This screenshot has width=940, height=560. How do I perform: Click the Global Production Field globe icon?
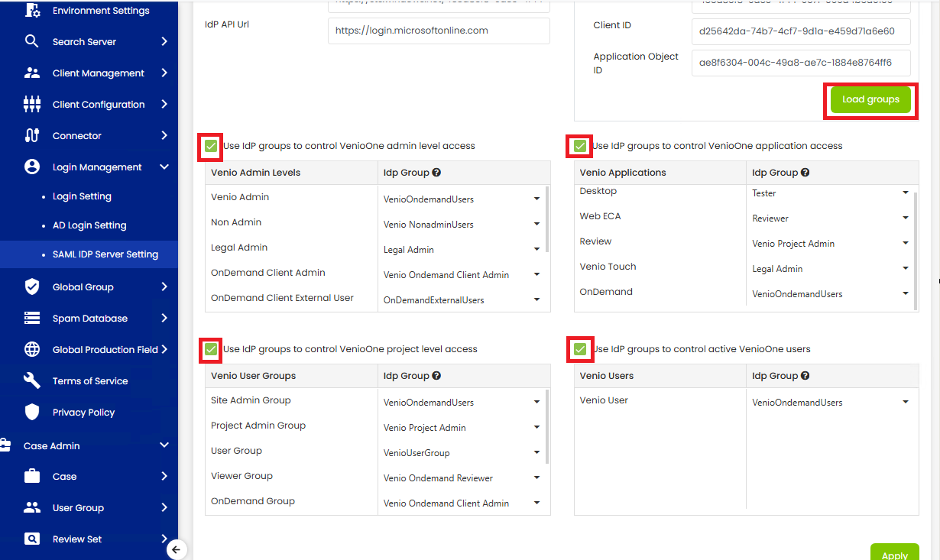pos(32,349)
